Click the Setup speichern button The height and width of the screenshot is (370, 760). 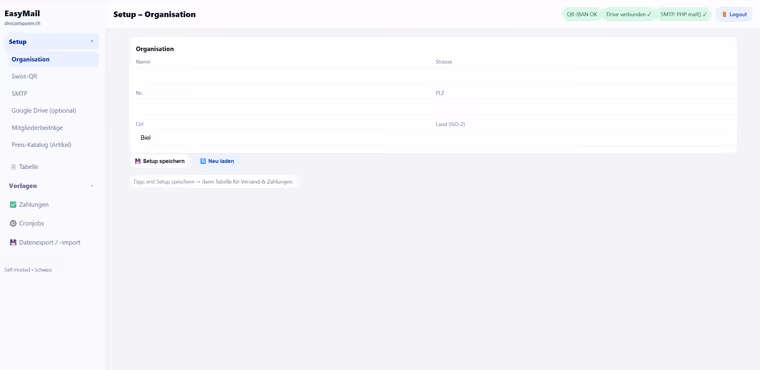click(159, 161)
